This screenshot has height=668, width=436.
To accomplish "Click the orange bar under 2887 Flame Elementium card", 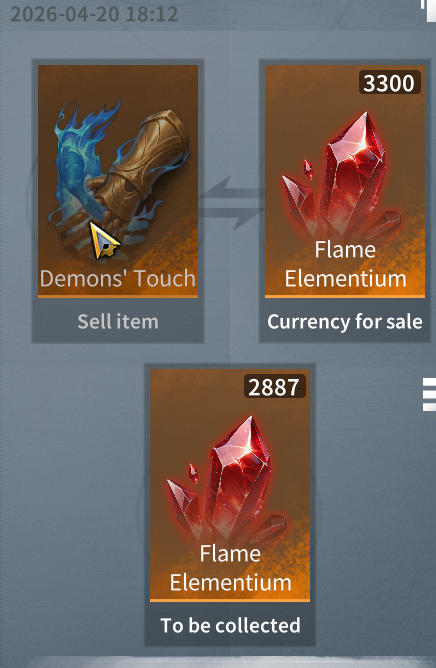I will 230,600.
